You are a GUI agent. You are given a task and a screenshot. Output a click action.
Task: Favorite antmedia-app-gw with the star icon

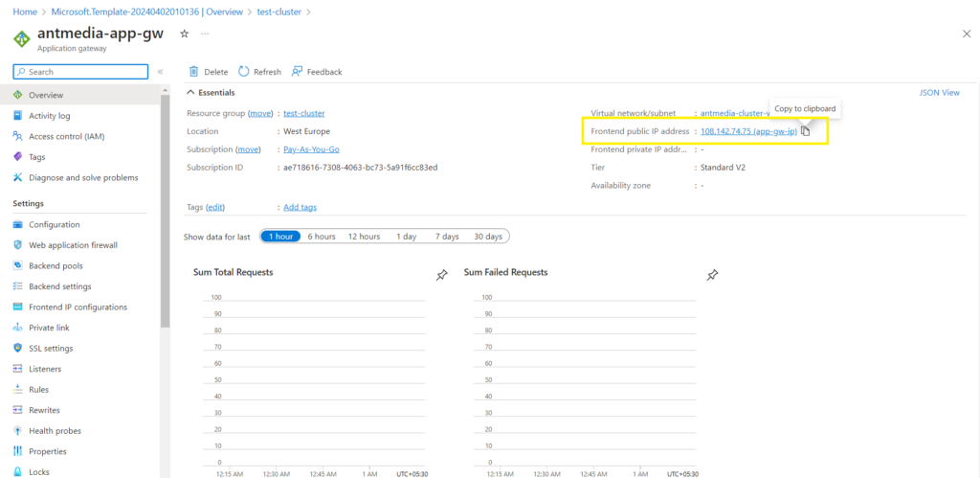pyautogui.click(x=185, y=34)
